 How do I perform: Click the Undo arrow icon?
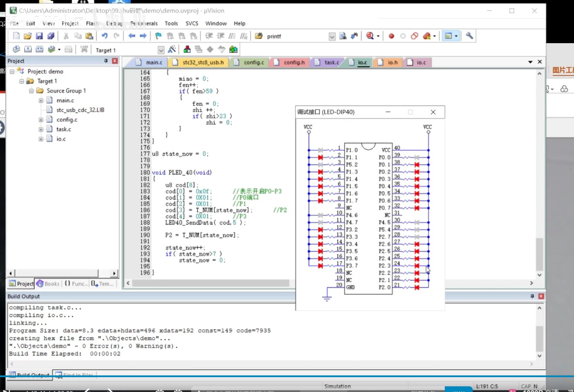pyautogui.click(x=104, y=36)
